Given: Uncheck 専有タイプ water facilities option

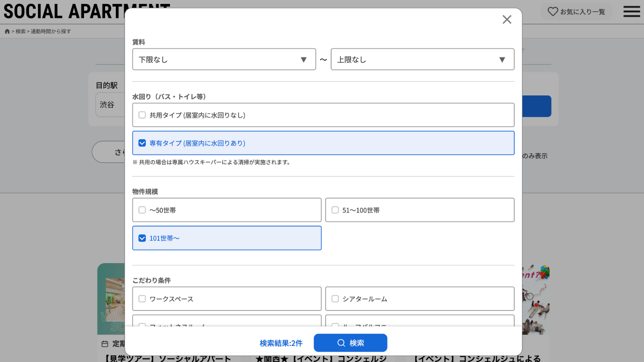Looking at the screenshot, I should [142, 143].
